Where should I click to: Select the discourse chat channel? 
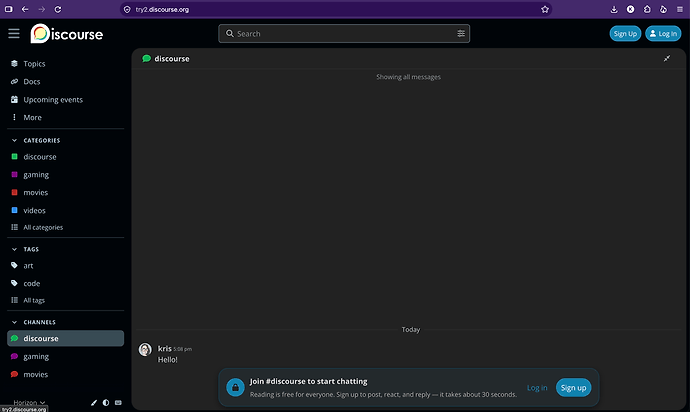66,338
